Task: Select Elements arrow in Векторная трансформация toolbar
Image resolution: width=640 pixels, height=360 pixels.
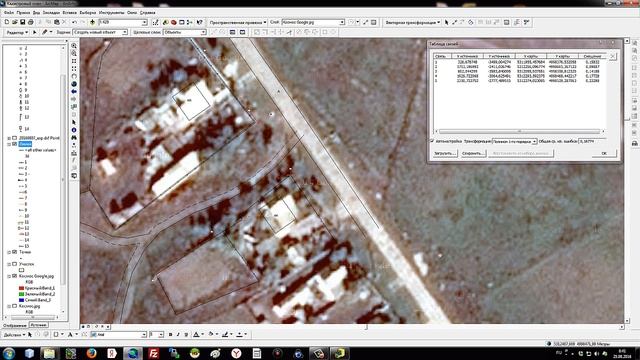Action: click(x=446, y=22)
